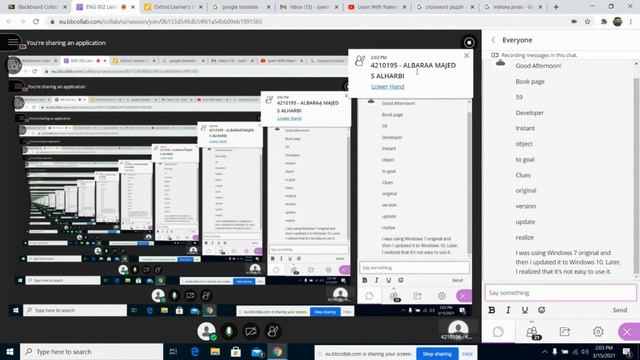Open the Chat panel tab
Viewport: 640px width, 360px height.
click(x=498, y=331)
